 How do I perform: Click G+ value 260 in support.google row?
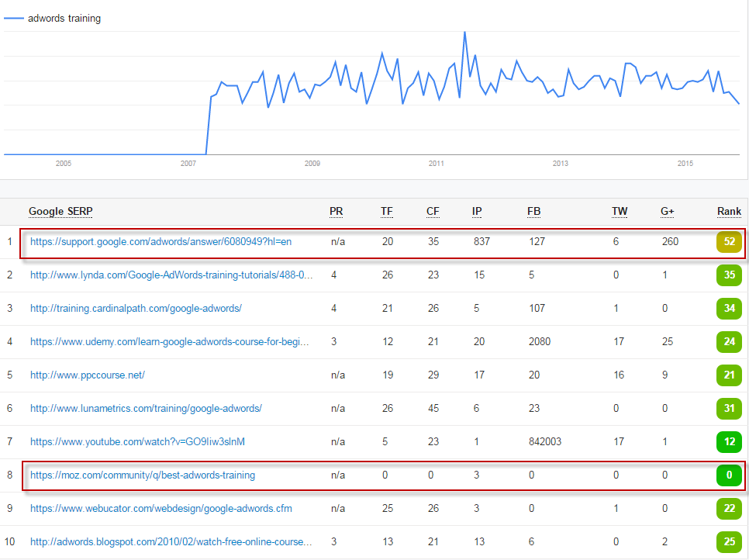[670, 242]
